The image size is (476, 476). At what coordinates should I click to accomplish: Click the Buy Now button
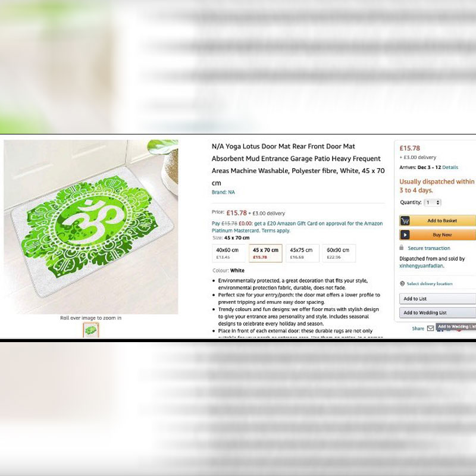click(437, 234)
